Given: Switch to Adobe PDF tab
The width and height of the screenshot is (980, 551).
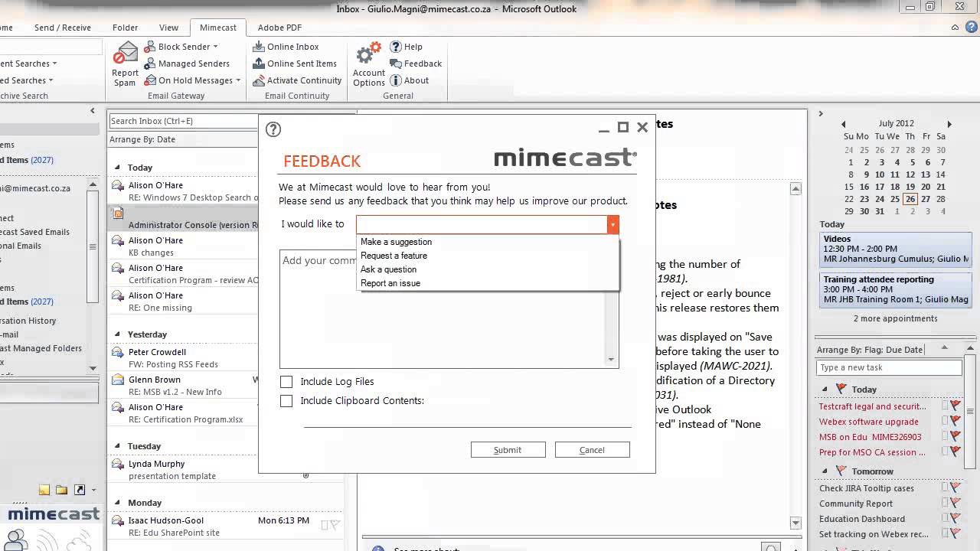Looking at the screenshot, I should point(279,28).
